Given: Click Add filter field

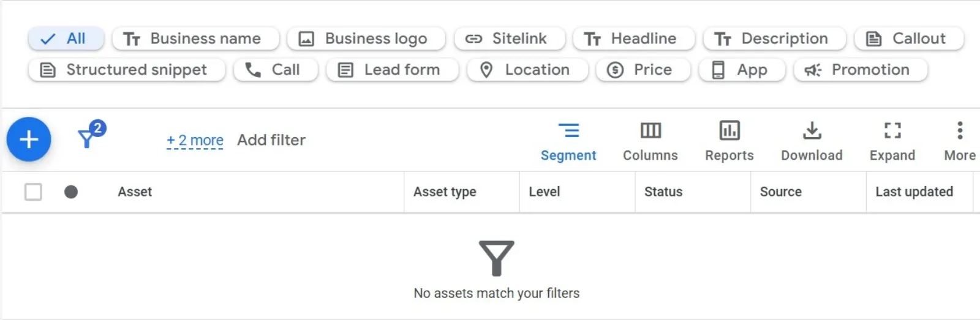Looking at the screenshot, I should tap(271, 140).
